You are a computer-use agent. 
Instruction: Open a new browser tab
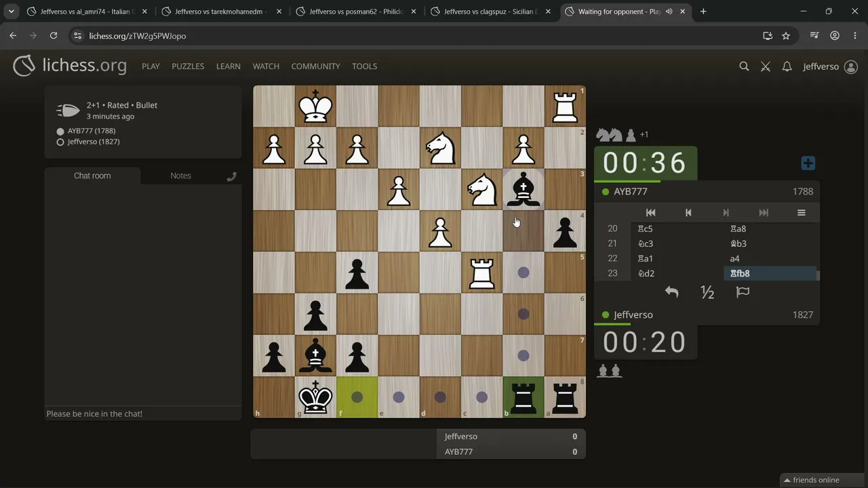tap(703, 12)
